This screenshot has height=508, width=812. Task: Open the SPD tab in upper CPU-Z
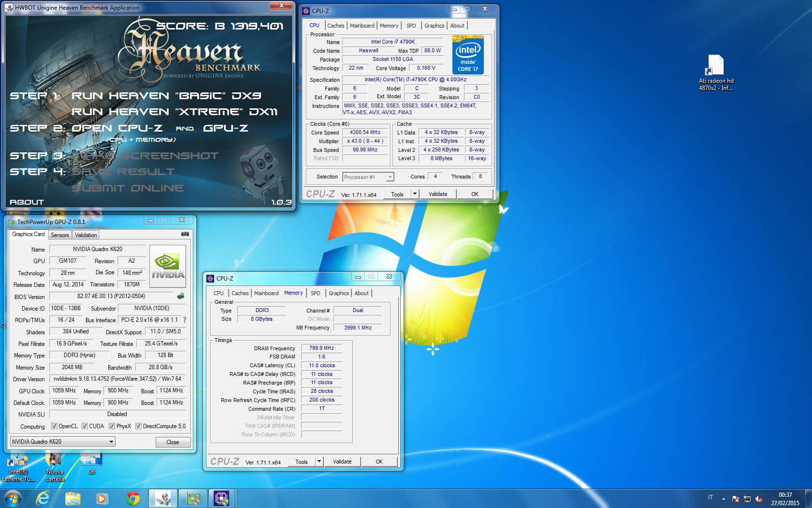(x=411, y=26)
